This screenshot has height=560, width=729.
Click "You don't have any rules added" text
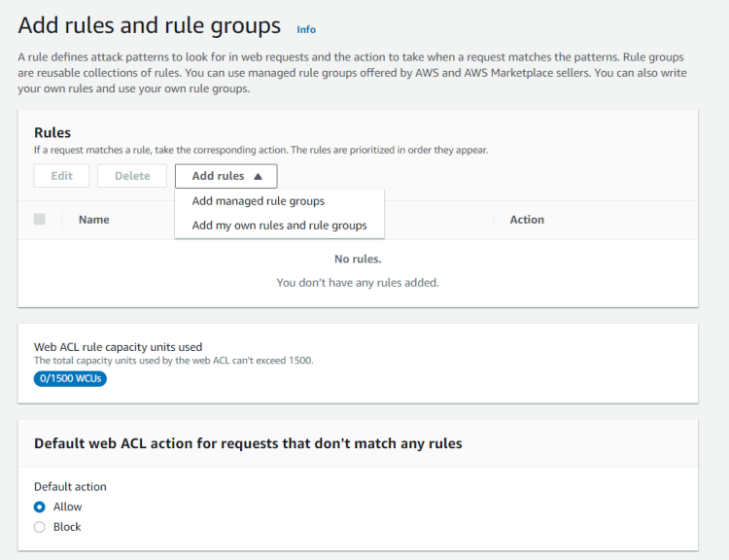[x=358, y=283]
